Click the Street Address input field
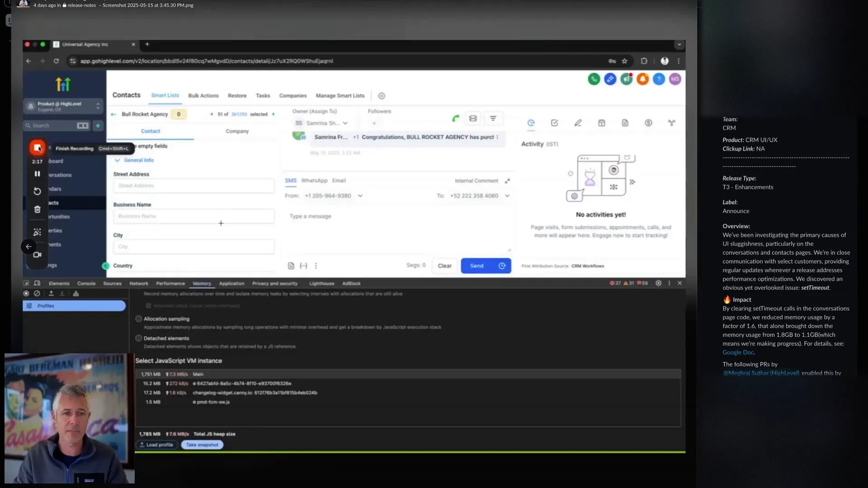Screen dimensions: 868x488 coord(193,186)
